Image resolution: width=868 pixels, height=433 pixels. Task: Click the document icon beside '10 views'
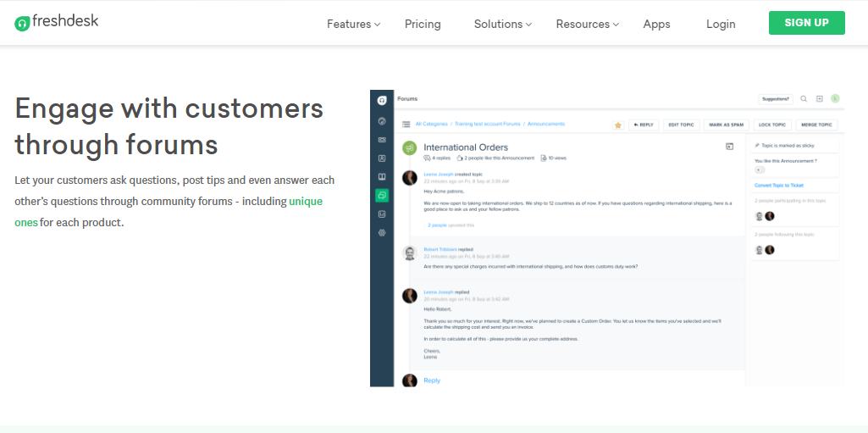[544, 158]
